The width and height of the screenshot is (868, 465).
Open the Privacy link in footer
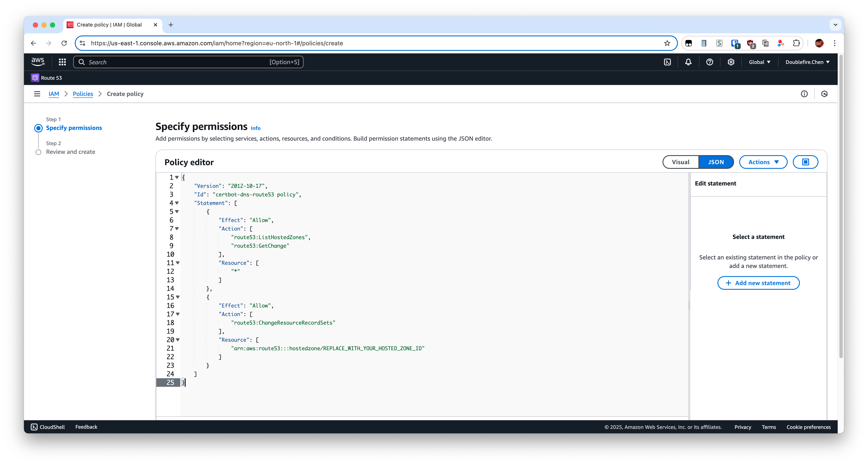pyautogui.click(x=743, y=427)
